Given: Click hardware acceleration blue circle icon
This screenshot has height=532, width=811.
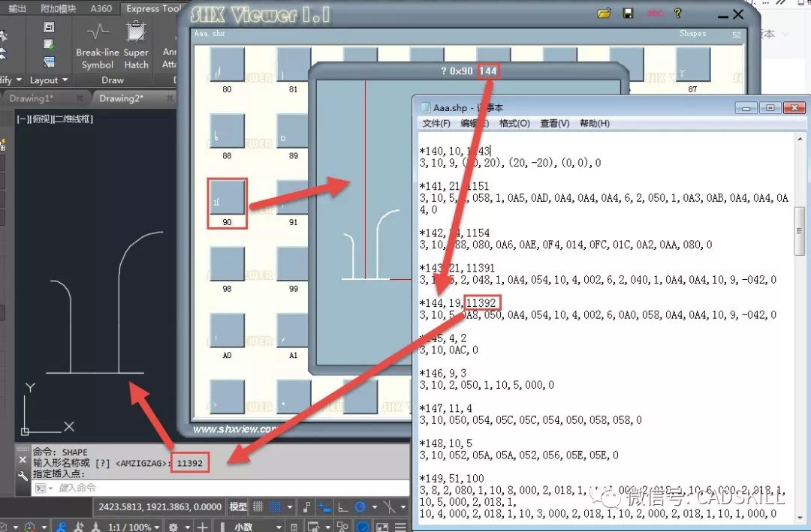Looking at the screenshot, I should point(363,527).
